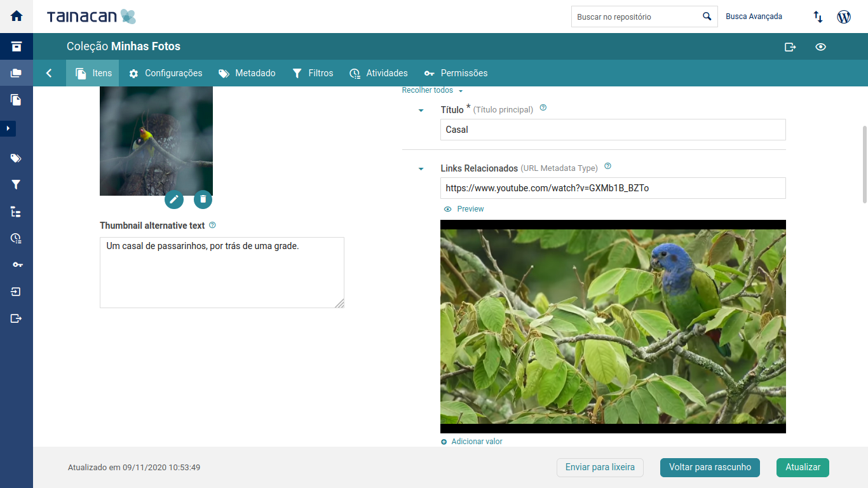Click the Atualizado em timestamp text
Screen dimensions: 868x488
(x=134, y=468)
